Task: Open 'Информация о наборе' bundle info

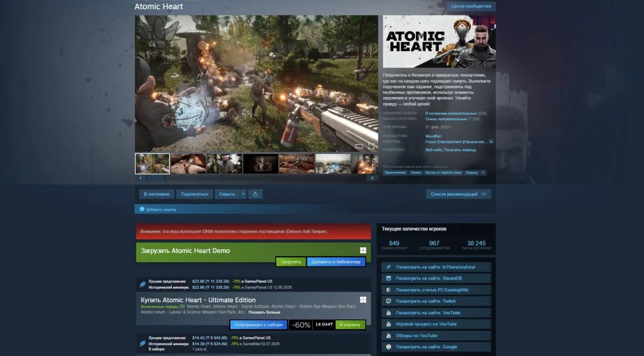Action: click(259, 325)
